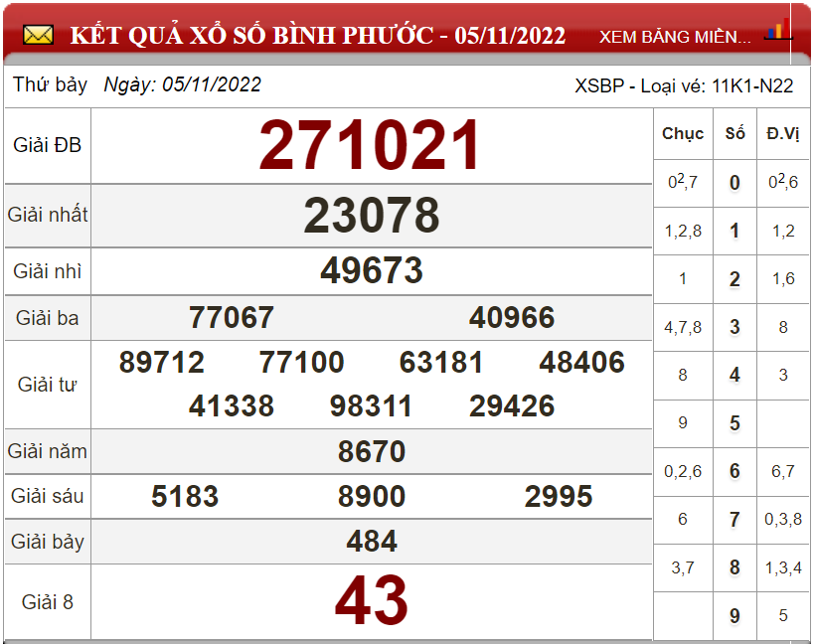Screen dimensions: 815x644
Task: Click the Giải năm row label
Action: coord(48,451)
